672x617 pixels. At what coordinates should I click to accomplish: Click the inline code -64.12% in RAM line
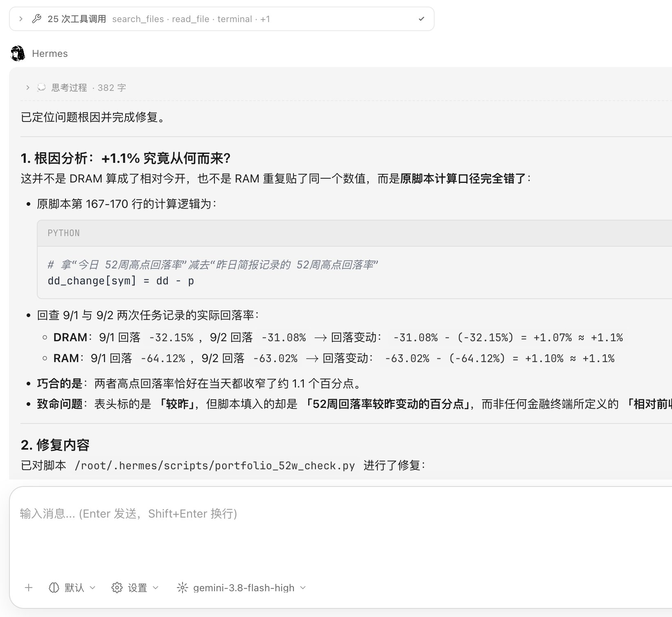163,358
